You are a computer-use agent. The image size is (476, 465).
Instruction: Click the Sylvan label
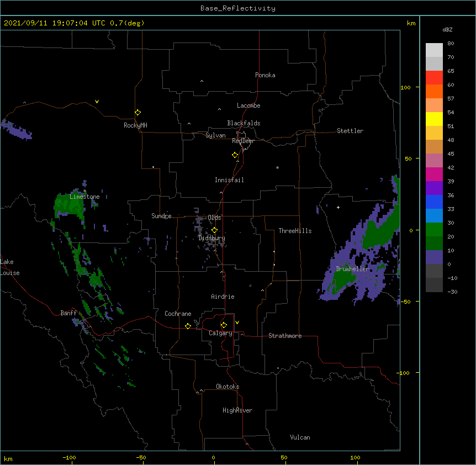(215, 135)
